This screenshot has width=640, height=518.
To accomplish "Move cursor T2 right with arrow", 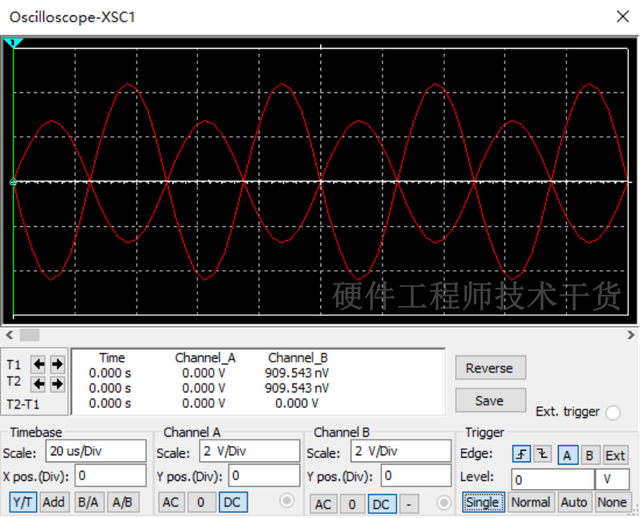I will 56,383.
